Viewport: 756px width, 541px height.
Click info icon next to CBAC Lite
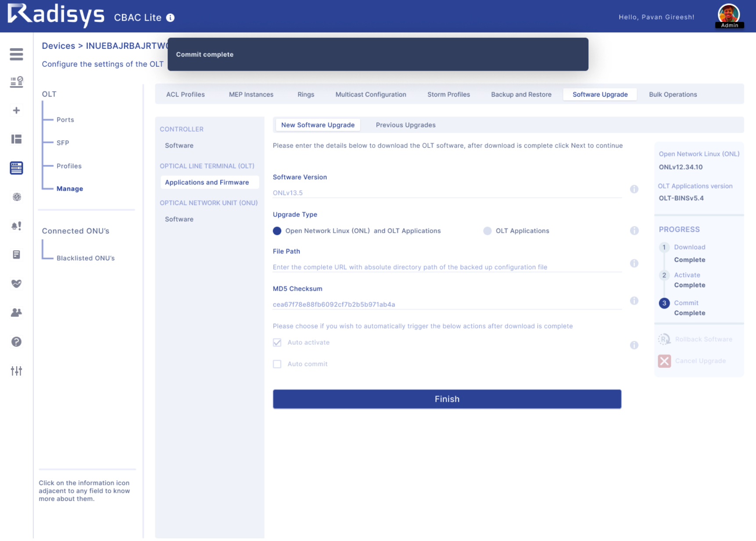pyautogui.click(x=170, y=18)
